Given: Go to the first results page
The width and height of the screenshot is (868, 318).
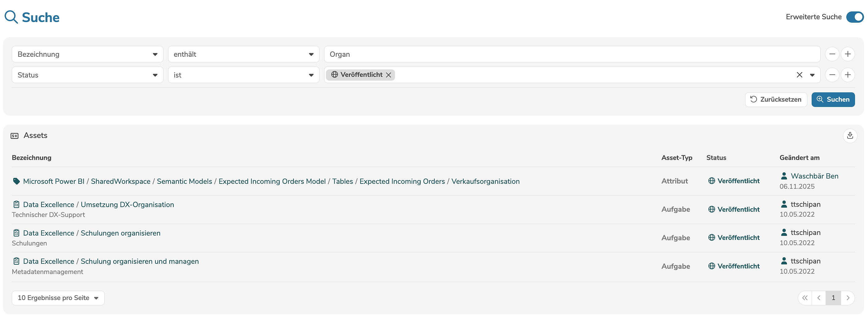Looking at the screenshot, I should [805, 298].
